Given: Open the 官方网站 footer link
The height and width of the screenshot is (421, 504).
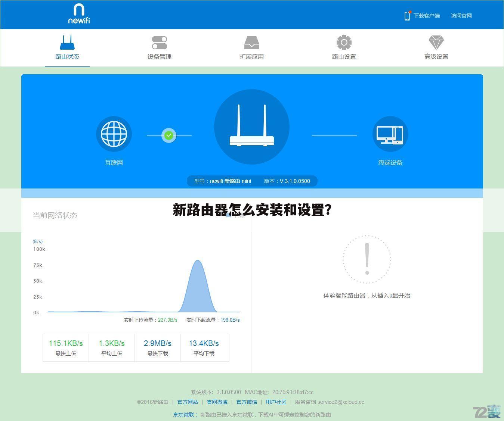Looking at the screenshot, I should click(188, 402).
